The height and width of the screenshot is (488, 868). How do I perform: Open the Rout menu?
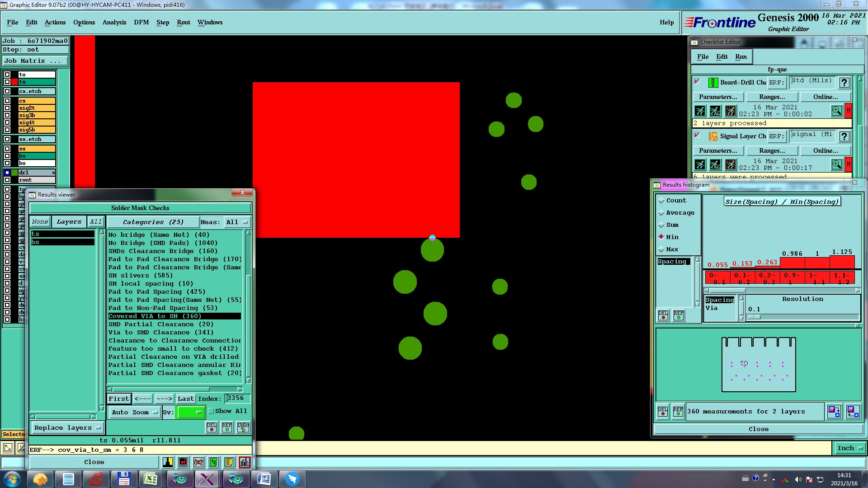tap(184, 22)
